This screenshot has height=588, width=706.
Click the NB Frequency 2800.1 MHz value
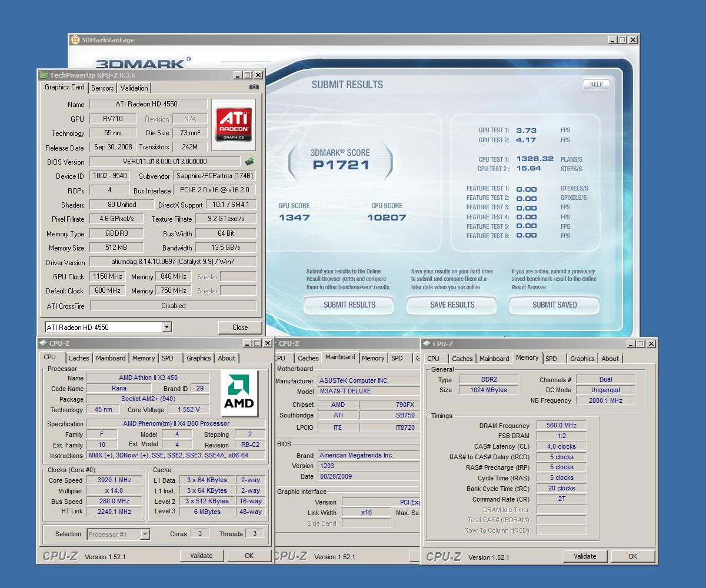click(x=605, y=400)
